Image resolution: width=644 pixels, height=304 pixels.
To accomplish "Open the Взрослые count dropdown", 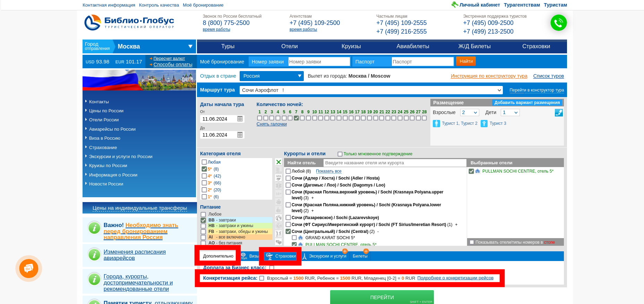I will click(x=470, y=113).
